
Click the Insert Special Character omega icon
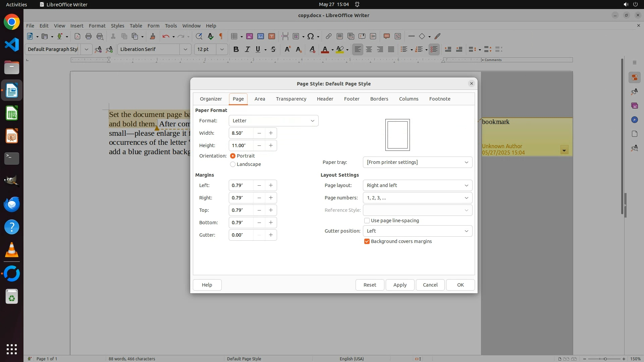click(311, 36)
